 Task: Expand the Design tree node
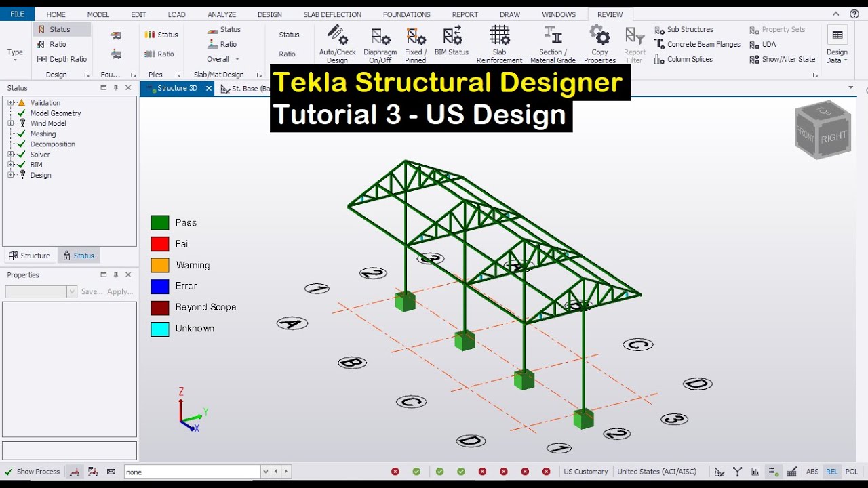(x=11, y=175)
